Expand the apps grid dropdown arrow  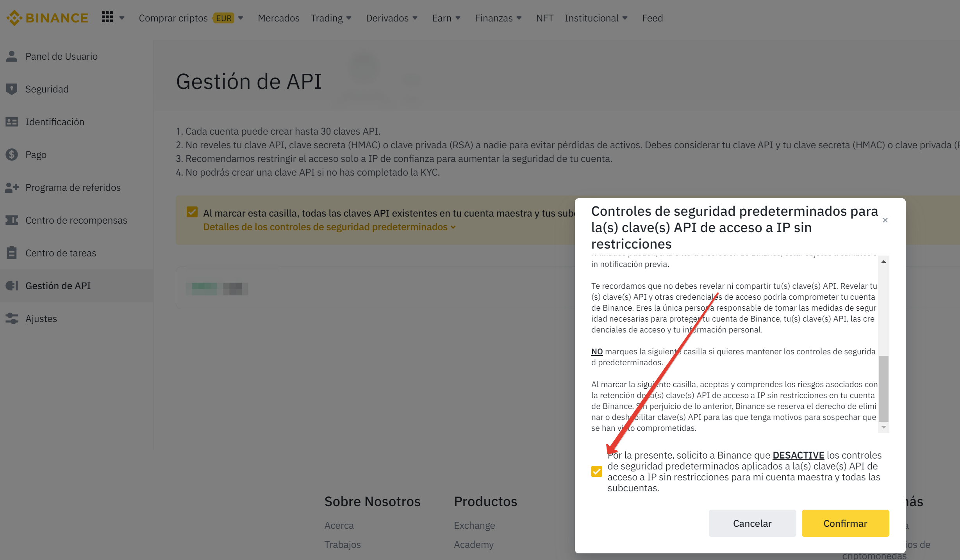[122, 18]
